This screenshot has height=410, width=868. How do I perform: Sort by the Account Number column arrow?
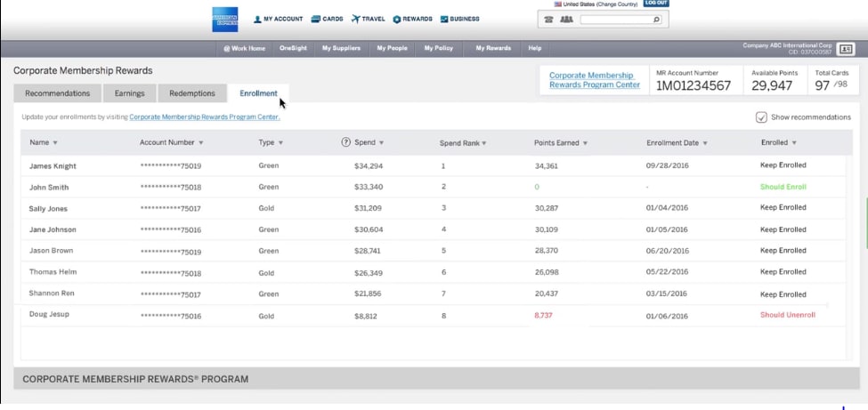[x=201, y=143]
